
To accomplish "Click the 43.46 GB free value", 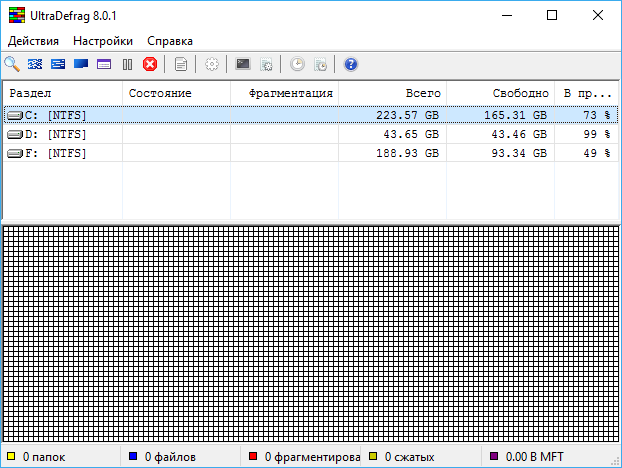I will pyautogui.click(x=519, y=134).
